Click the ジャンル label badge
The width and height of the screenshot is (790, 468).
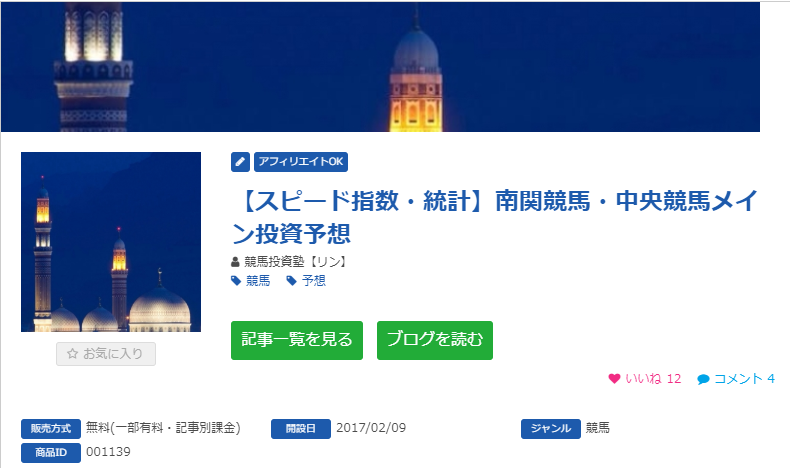551,429
